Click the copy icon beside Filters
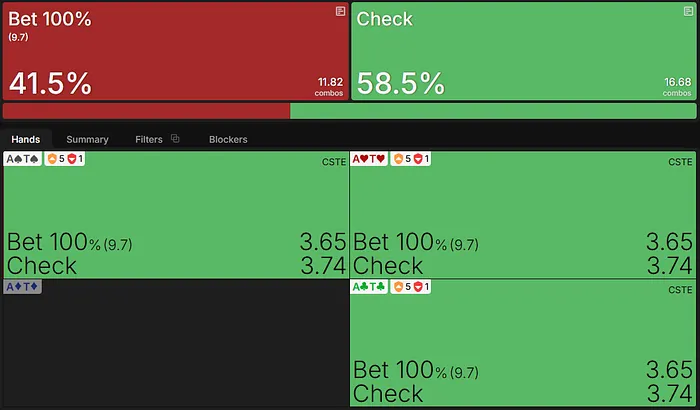The width and height of the screenshot is (700, 410). pyautogui.click(x=175, y=139)
